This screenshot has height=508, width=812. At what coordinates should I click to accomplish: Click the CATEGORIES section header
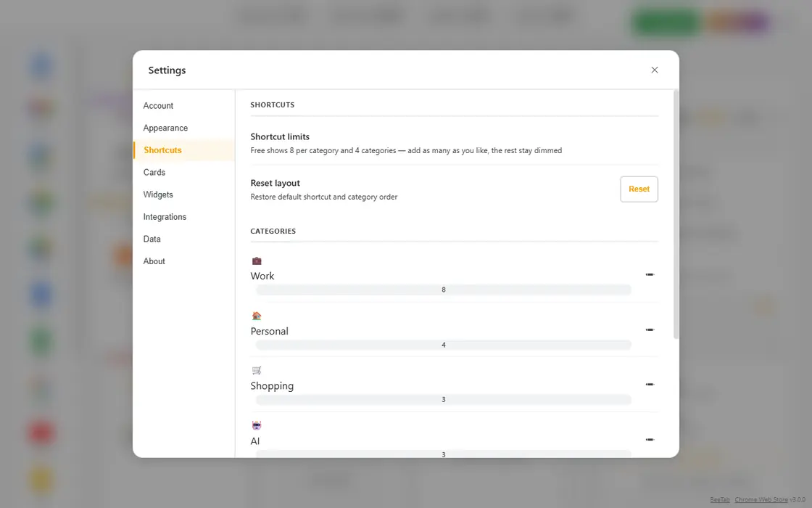(273, 232)
